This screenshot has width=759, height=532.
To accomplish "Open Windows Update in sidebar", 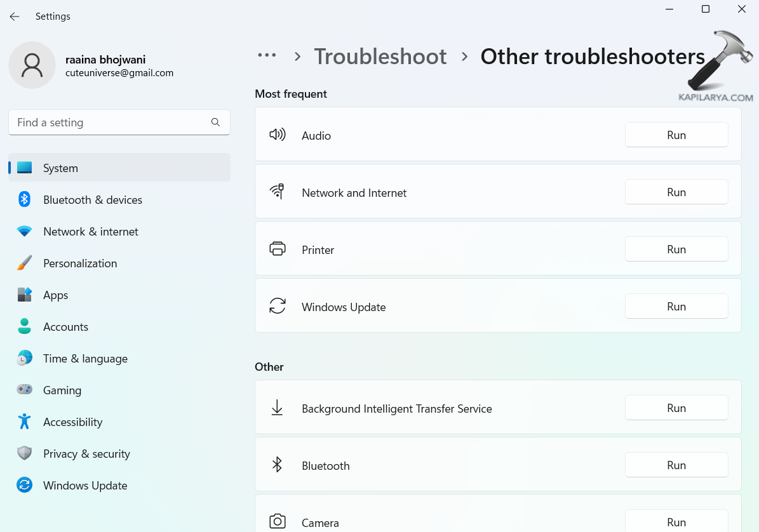I will 85,486.
